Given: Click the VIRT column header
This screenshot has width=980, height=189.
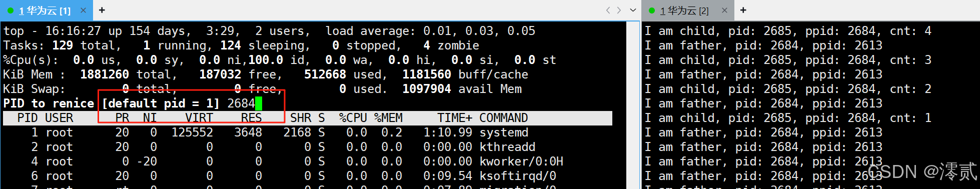Looking at the screenshot, I should (199, 118).
